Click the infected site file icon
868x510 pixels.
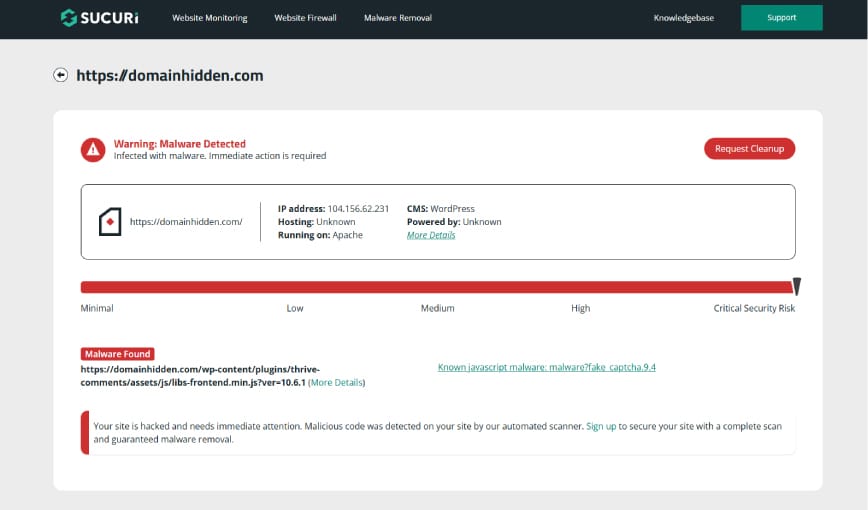click(x=110, y=222)
